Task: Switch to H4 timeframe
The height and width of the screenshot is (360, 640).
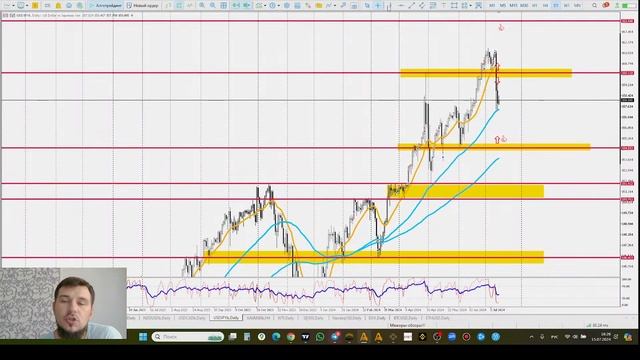Action: (x=545, y=6)
